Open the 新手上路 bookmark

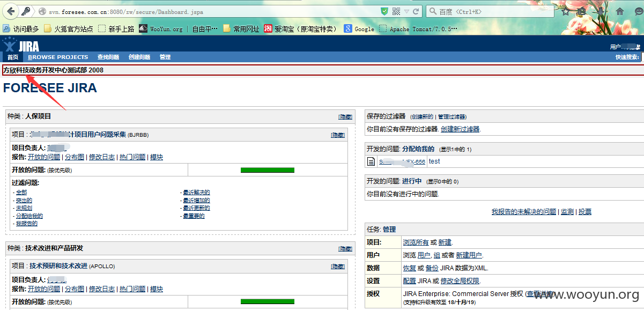click(x=116, y=29)
